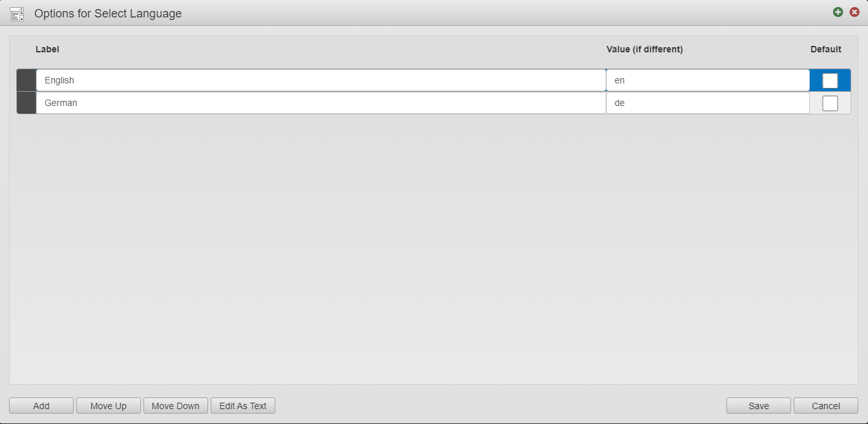868x424 pixels.
Task: Click the Add button
Action: pyautogui.click(x=41, y=405)
